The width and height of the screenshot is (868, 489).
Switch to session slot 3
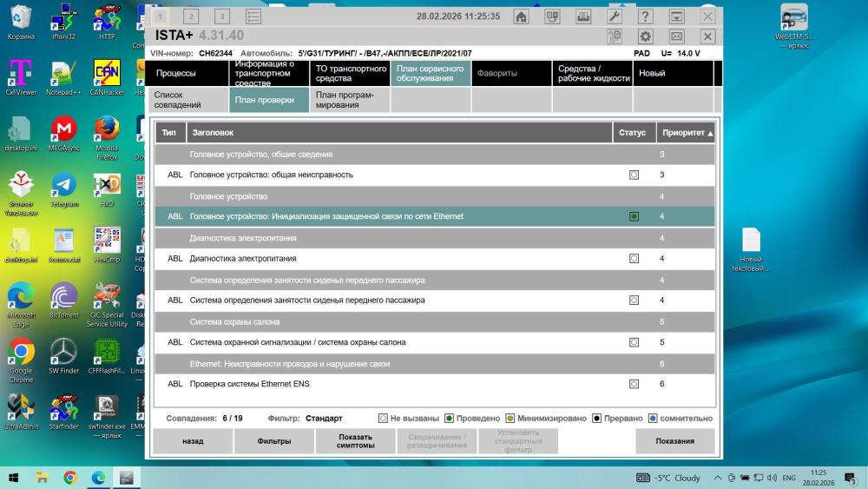(x=222, y=17)
